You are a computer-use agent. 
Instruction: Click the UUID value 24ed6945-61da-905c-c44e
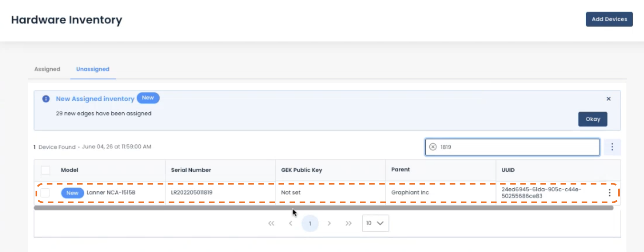pyautogui.click(x=541, y=193)
